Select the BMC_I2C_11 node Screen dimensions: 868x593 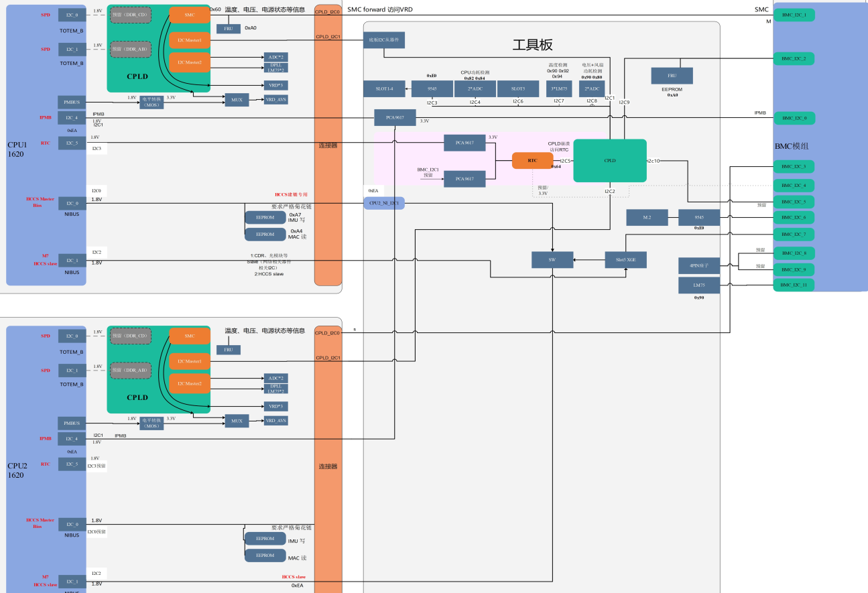click(794, 285)
